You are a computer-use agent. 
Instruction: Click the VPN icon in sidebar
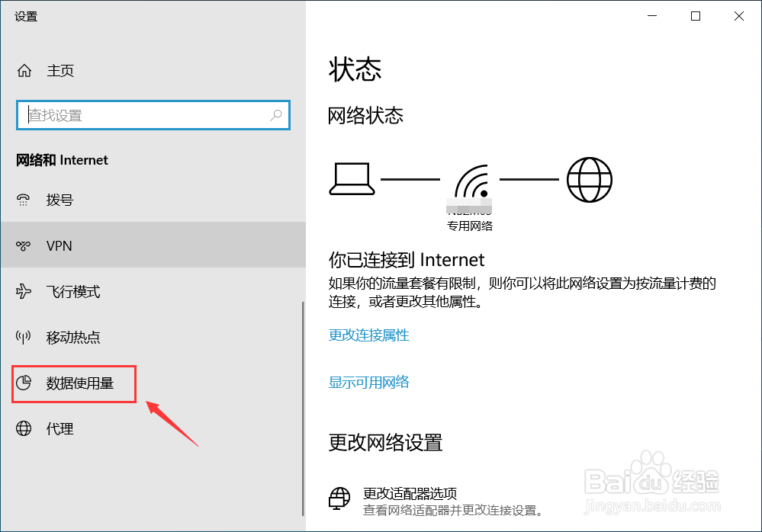24,245
